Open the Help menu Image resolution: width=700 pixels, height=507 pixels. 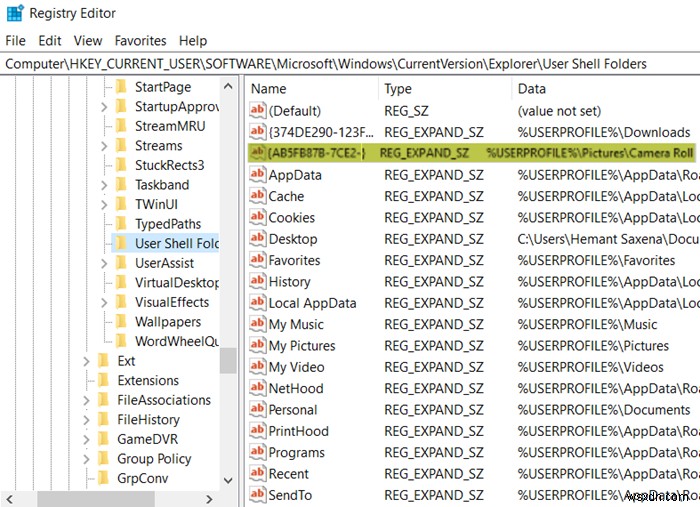193,41
